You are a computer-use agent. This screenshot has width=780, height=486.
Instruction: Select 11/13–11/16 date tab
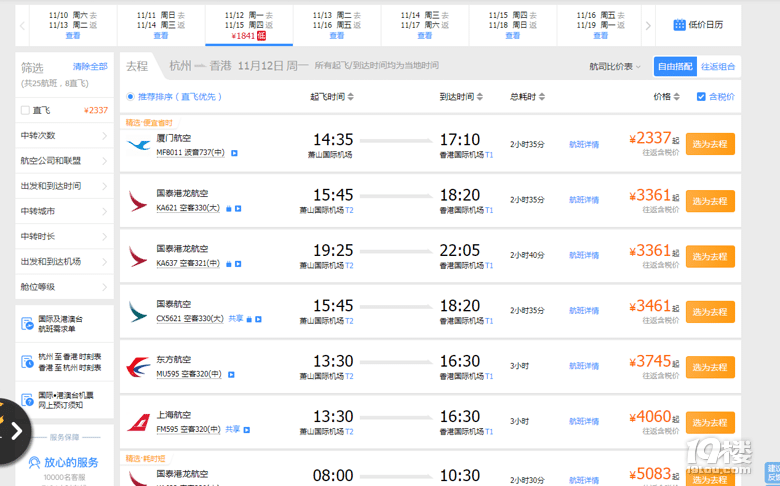point(337,25)
